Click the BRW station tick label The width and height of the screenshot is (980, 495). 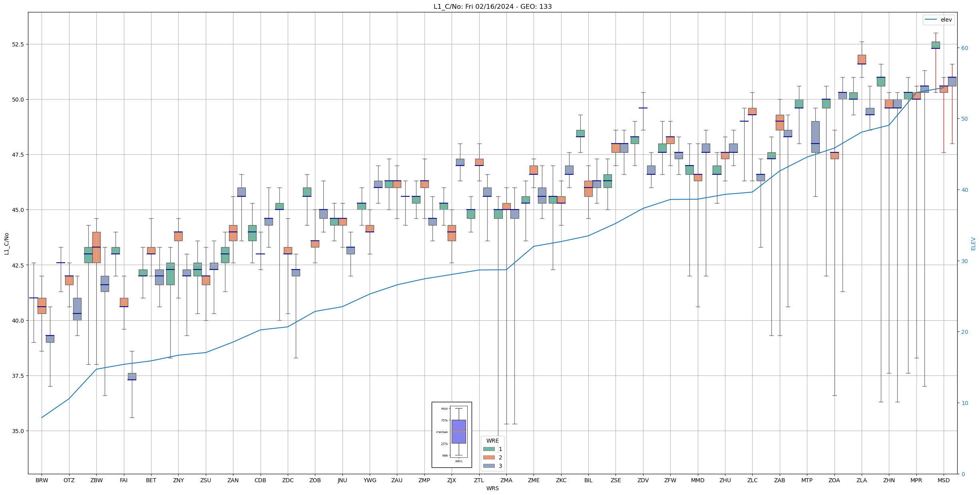pyautogui.click(x=42, y=480)
